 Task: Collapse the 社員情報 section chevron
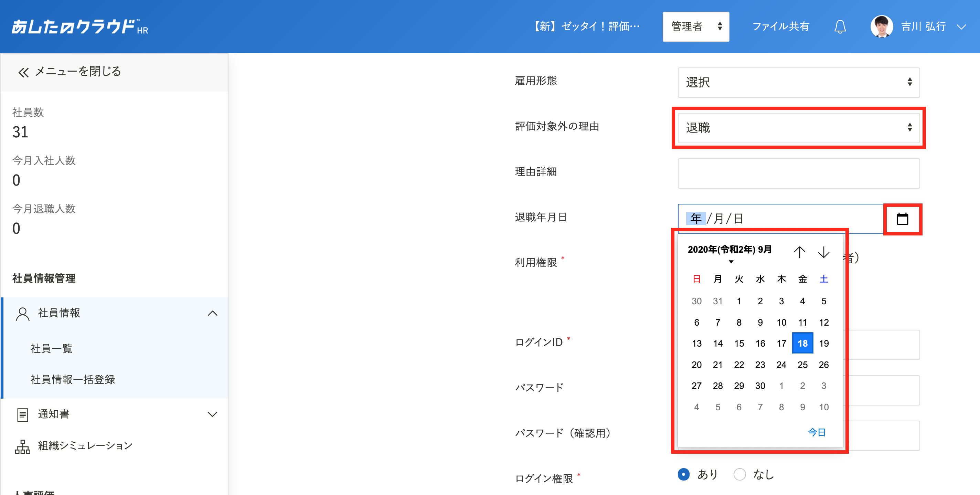click(213, 314)
